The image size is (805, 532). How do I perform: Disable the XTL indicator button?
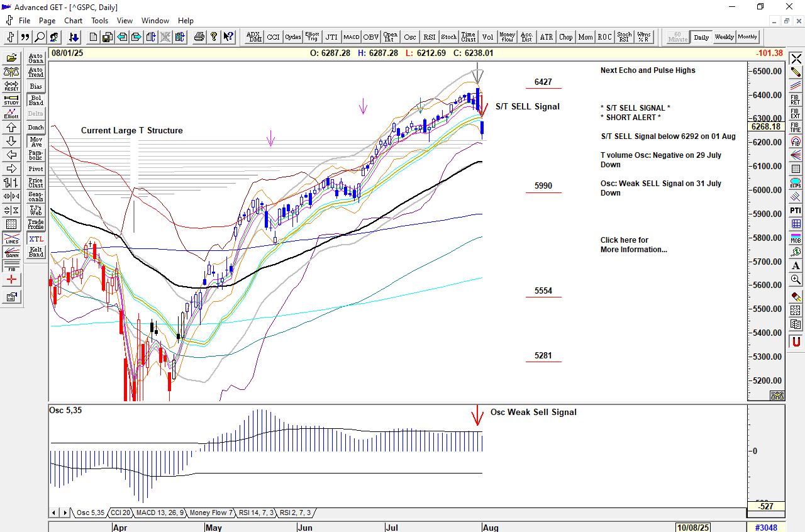click(x=36, y=239)
